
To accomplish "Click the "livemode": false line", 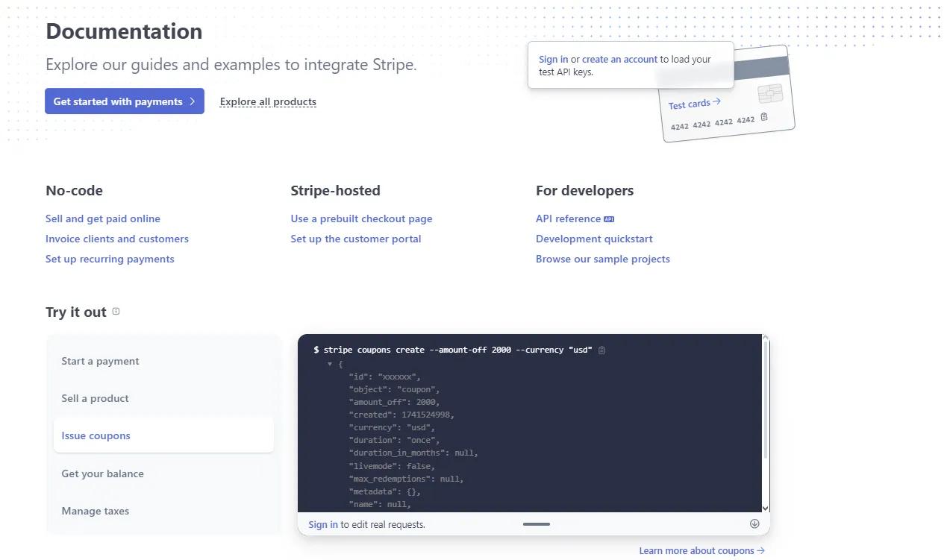I will tap(392, 466).
